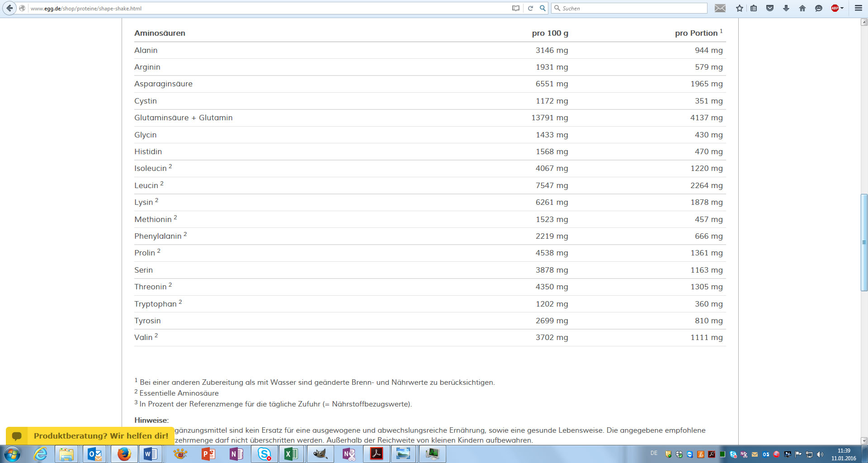Viewport: 868px width, 463px height.
Task: Open the Firefox Hello chat icon
Action: point(819,8)
